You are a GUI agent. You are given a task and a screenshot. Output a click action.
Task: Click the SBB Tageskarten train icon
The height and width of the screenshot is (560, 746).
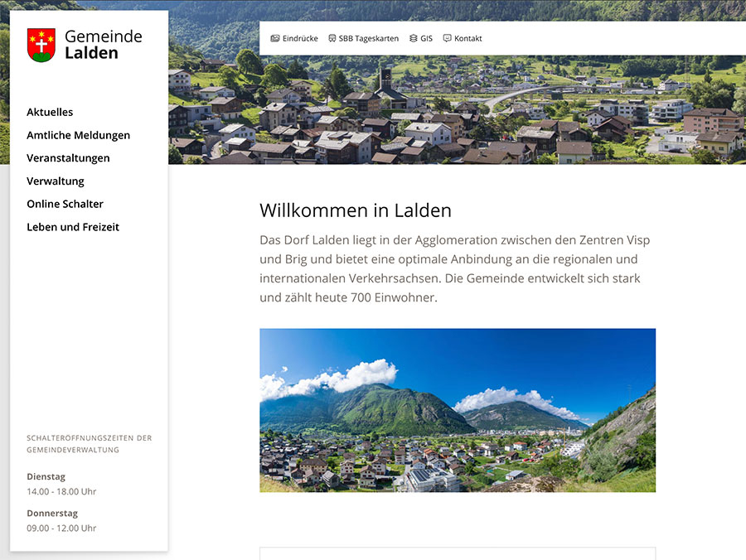pos(332,38)
